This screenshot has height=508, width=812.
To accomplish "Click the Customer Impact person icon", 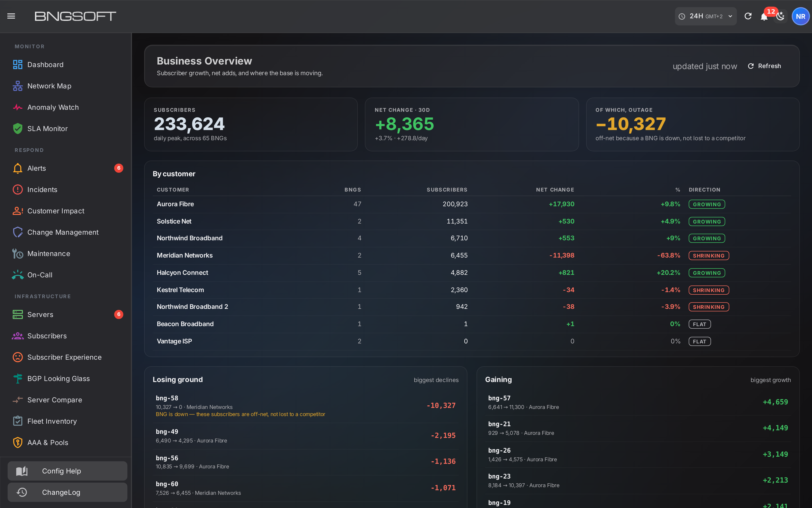I will [18, 211].
